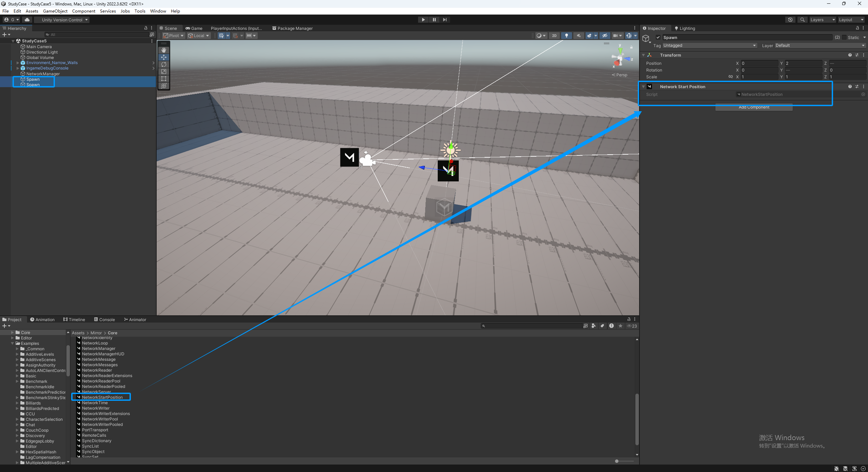Viewport: 868px width, 472px height.
Task: Open the Tag Untagged dropdown
Action: (x=709, y=45)
